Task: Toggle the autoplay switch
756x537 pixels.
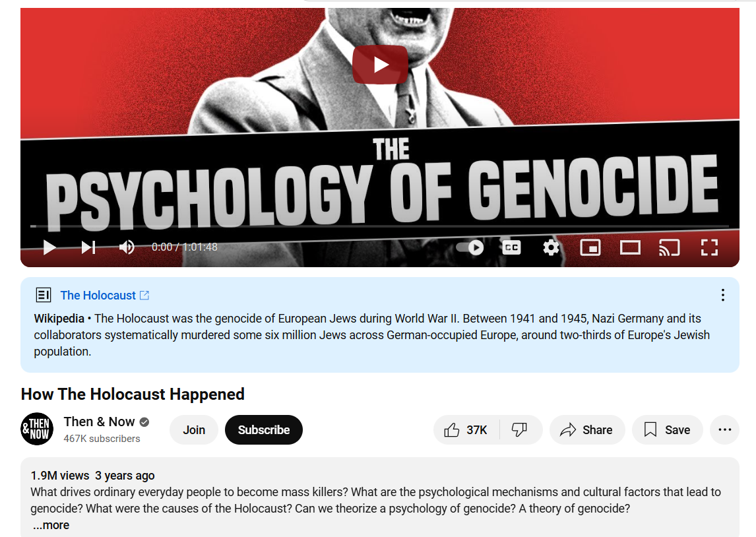Action: point(470,247)
